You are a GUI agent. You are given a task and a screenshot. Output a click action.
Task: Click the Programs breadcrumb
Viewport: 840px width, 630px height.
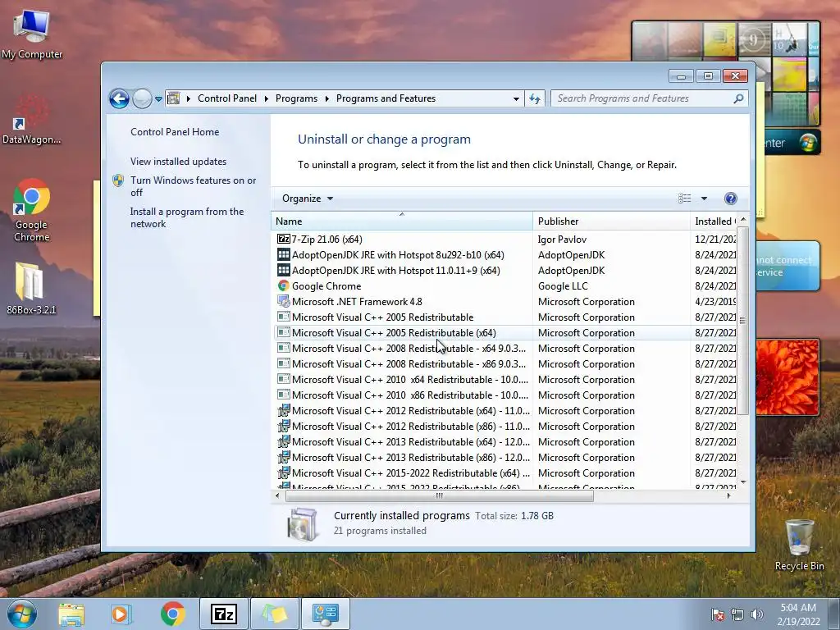coord(296,98)
